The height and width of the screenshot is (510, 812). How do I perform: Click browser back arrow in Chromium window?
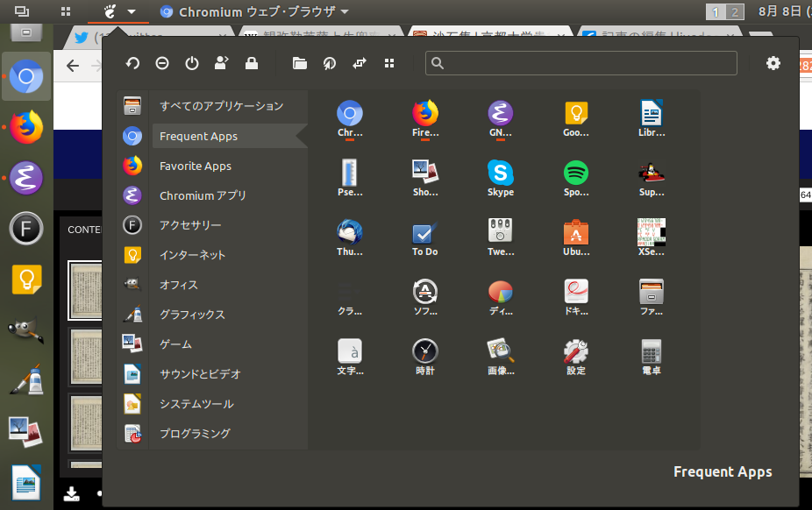pos(73,65)
